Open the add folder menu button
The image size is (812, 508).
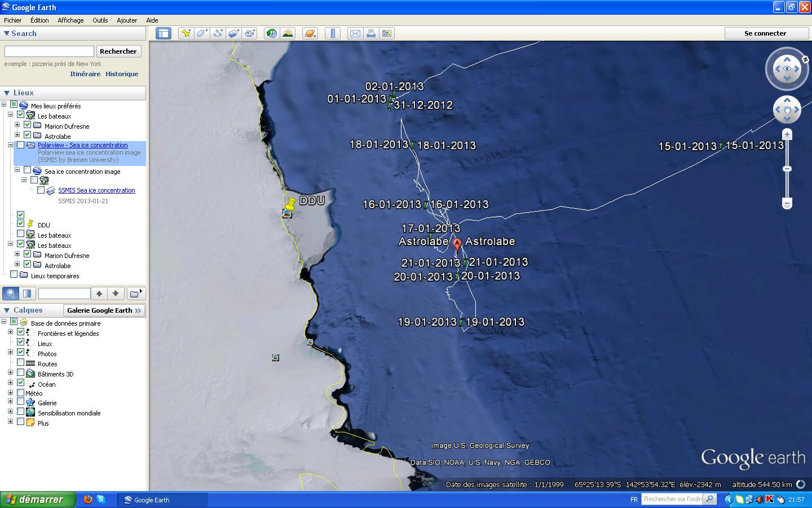tap(136, 293)
